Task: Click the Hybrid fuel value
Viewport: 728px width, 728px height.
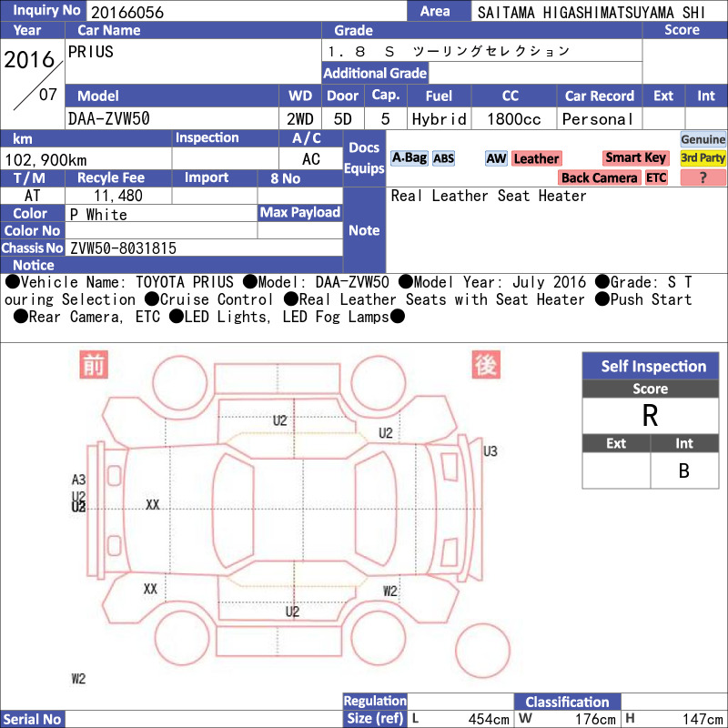Action: click(x=439, y=119)
